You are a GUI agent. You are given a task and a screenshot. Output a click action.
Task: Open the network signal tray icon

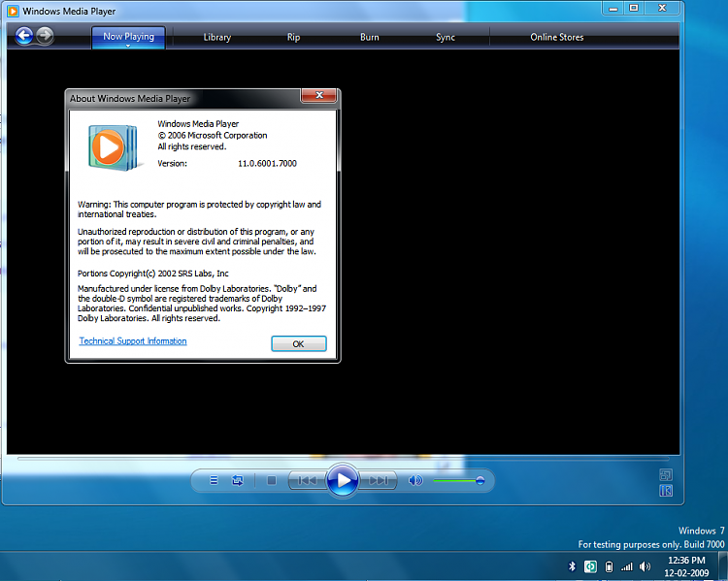click(627, 566)
